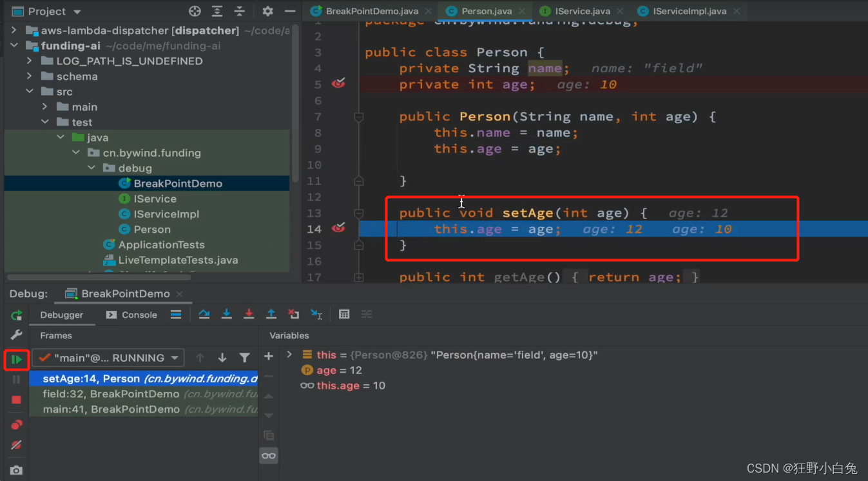Drop the current frame
Screen dimensions: 868x481
(294, 315)
